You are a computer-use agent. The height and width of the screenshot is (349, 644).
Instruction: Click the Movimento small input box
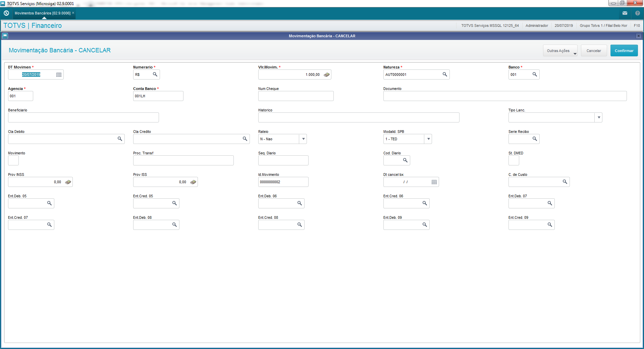[13, 160]
